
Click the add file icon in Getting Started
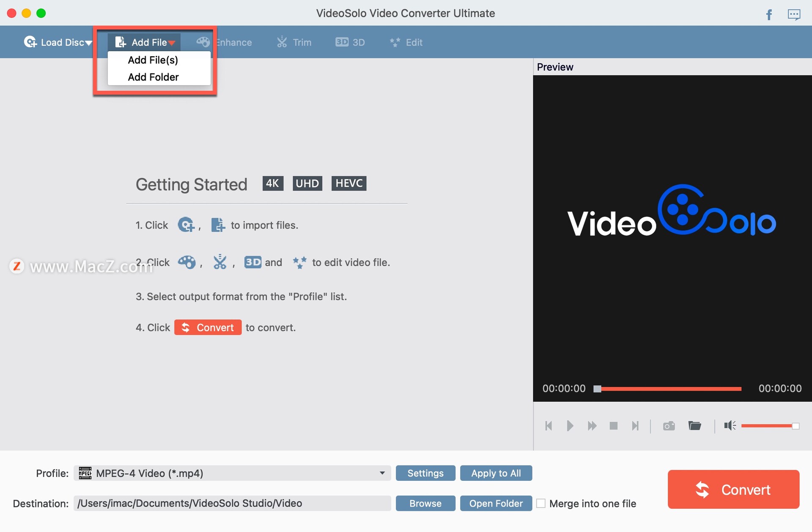[x=218, y=225]
